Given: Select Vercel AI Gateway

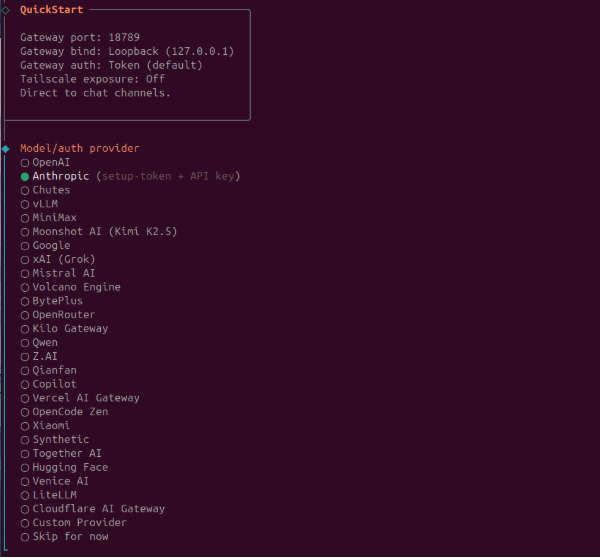Looking at the screenshot, I should [85, 398].
